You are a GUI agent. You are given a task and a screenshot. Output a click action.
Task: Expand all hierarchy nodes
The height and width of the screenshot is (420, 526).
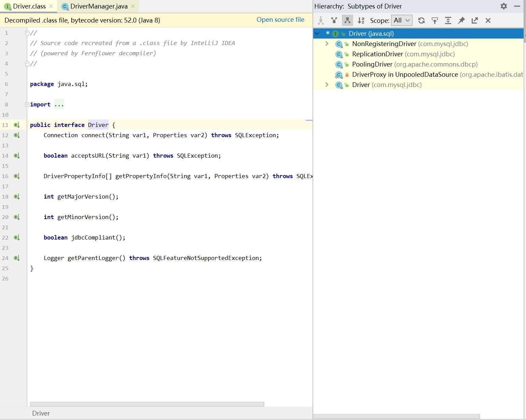tap(448, 20)
